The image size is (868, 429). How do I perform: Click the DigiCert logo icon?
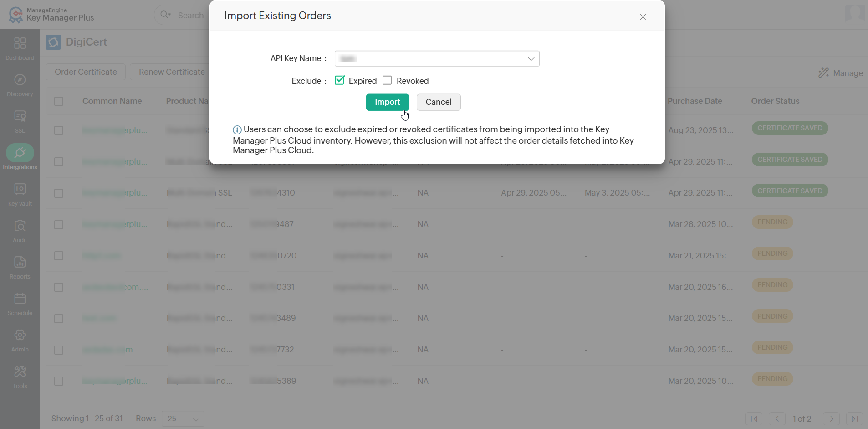click(53, 42)
